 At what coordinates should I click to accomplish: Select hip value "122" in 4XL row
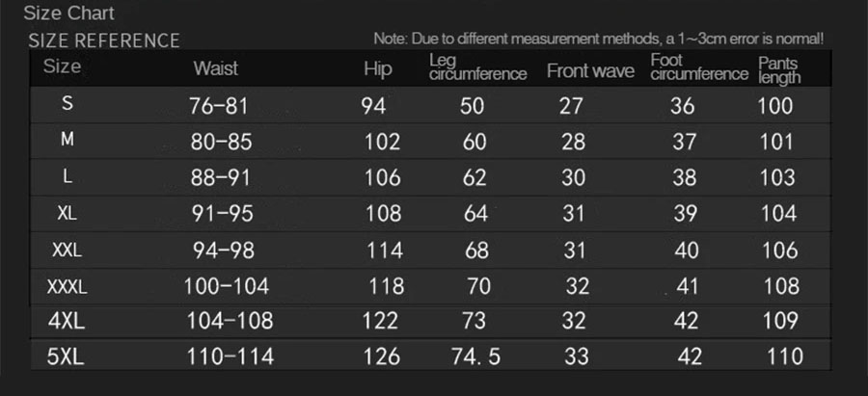(381, 321)
